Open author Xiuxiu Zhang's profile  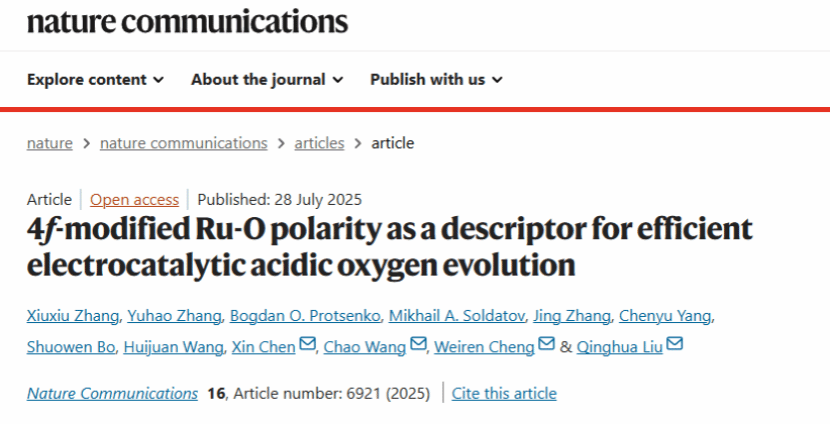tap(73, 316)
